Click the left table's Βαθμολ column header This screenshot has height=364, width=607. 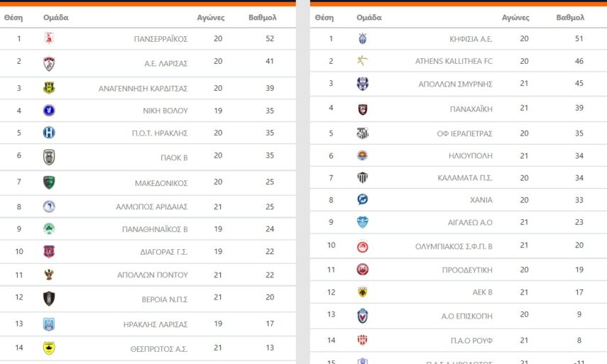262,17
